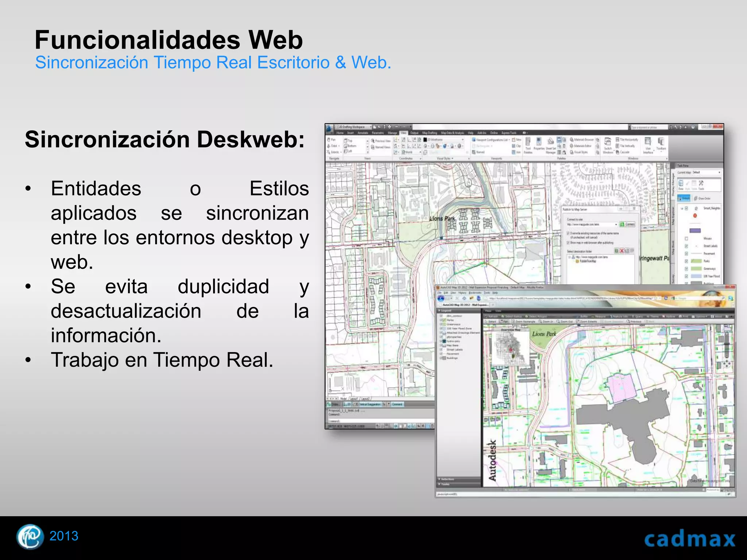The image size is (747, 560).
Task: Open the Bookmarks menu in Firefox
Action: [x=475, y=293]
